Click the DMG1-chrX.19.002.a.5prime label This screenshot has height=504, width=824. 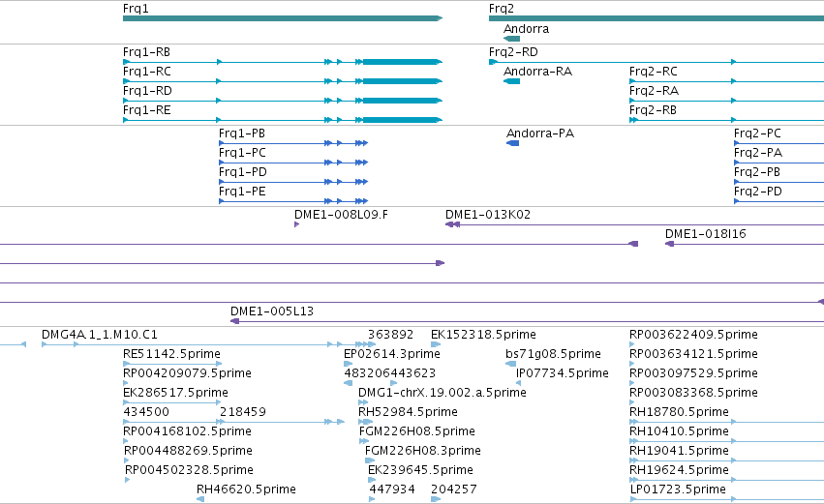[442, 393]
